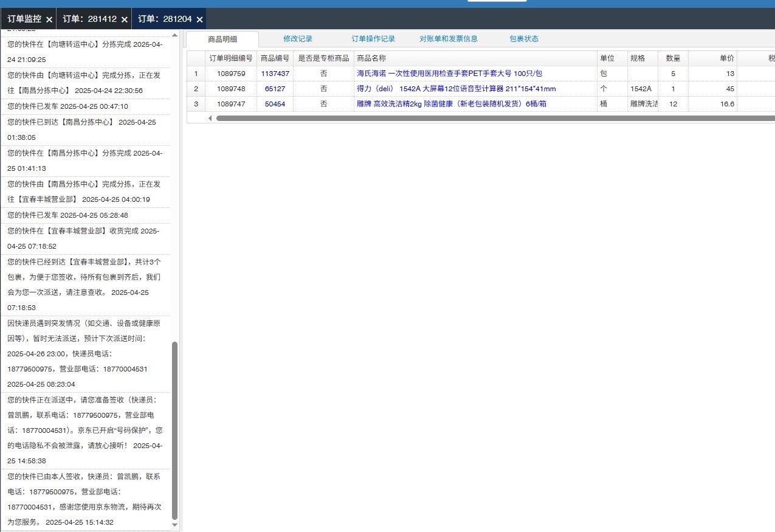This screenshot has width=775, height=532.
Task: Select order detail cell 1089747
Action: tap(231, 104)
